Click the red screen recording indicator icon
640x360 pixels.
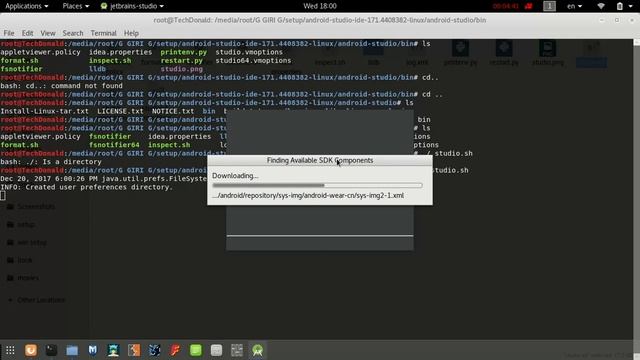[529, 6]
